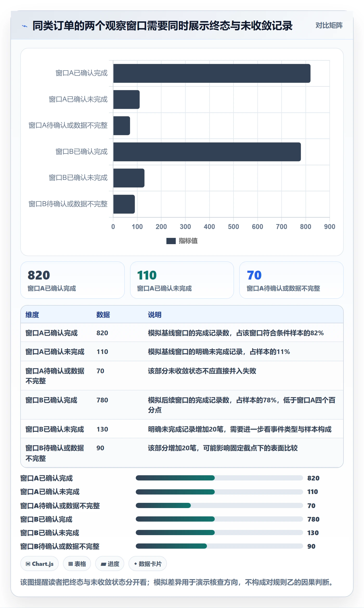The height and width of the screenshot is (608, 364).
Task: Click progress label 窗口B已确认未完成
Action: [50, 533]
